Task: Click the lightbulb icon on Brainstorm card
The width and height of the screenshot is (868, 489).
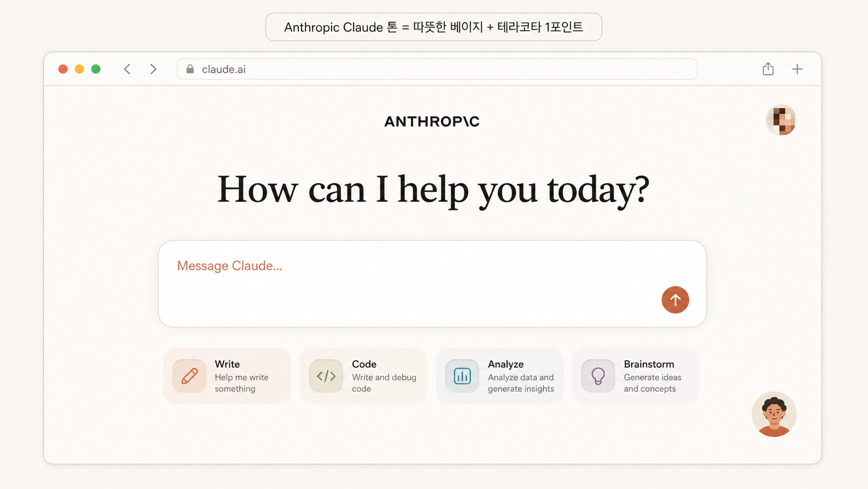Action: tap(598, 376)
